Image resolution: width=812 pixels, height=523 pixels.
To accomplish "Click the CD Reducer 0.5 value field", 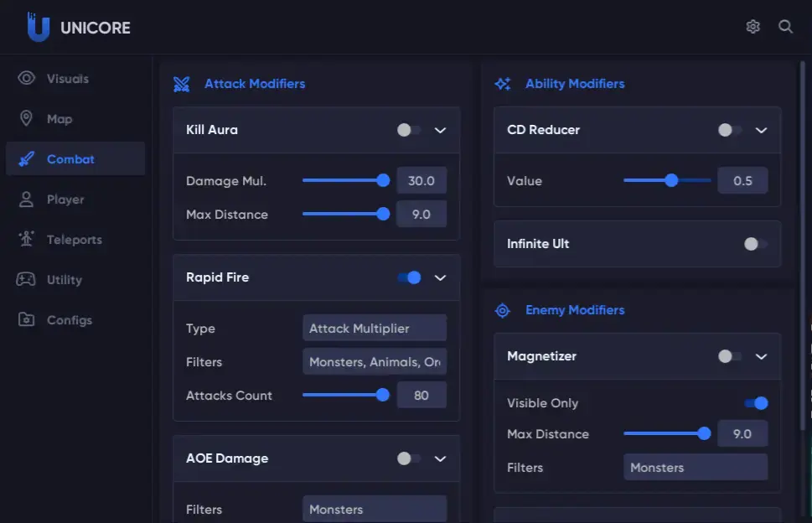I will [742, 181].
